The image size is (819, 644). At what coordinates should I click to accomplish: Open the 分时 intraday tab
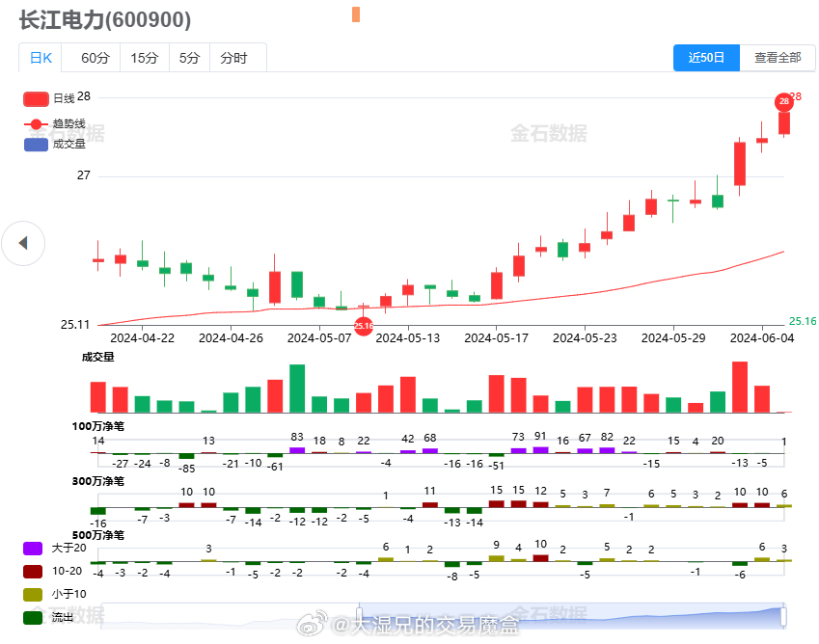233,58
